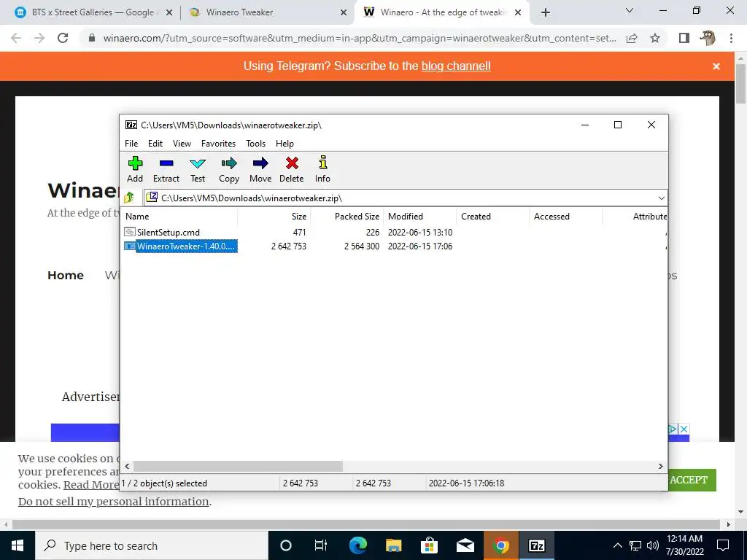Click the page vertical scrollbar thumb
Screen dimensions: 747x560
[741, 83]
